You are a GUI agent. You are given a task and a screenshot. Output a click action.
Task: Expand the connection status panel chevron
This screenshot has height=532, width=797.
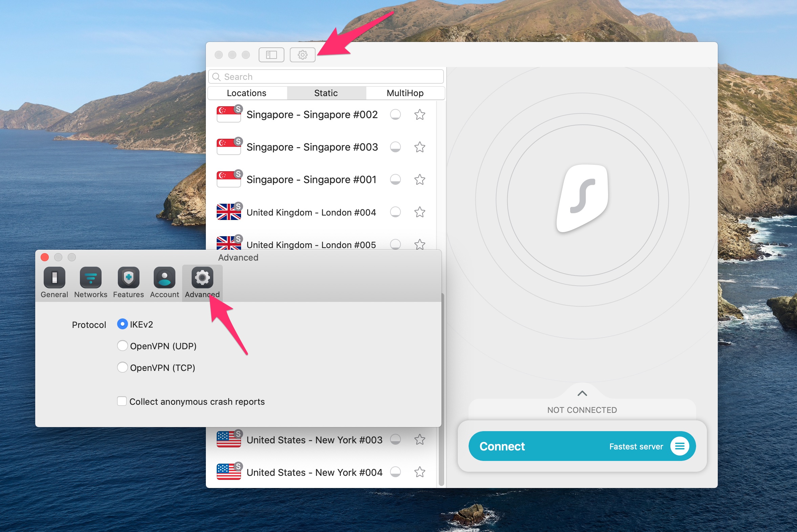[582, 393]
